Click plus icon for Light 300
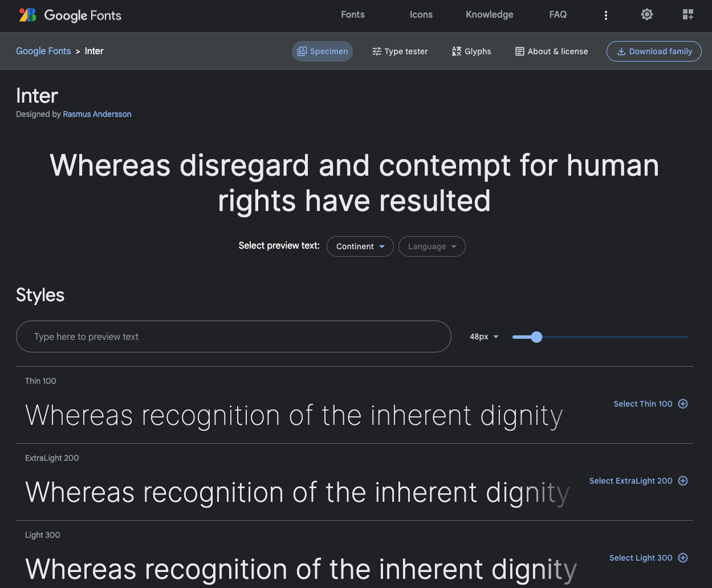 click(x=683, y=558)
